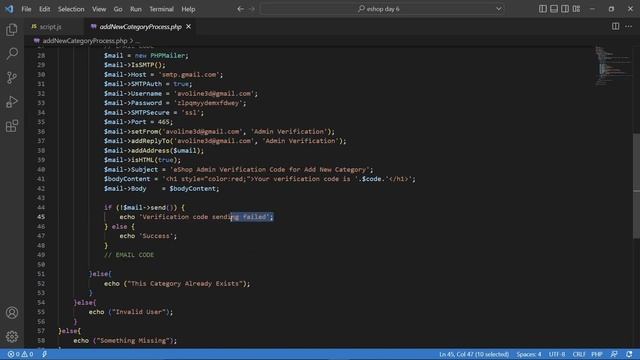Click the text 'Verification code sending failed'
The height and width of the screenshot is (360, 640).
206,217
